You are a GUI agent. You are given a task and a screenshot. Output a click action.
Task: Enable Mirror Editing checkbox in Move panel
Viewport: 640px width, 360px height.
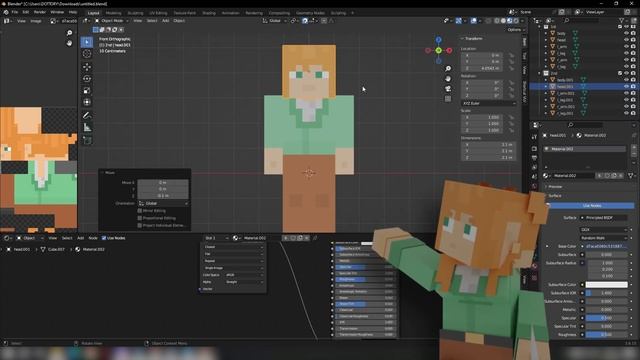point(140,211)
